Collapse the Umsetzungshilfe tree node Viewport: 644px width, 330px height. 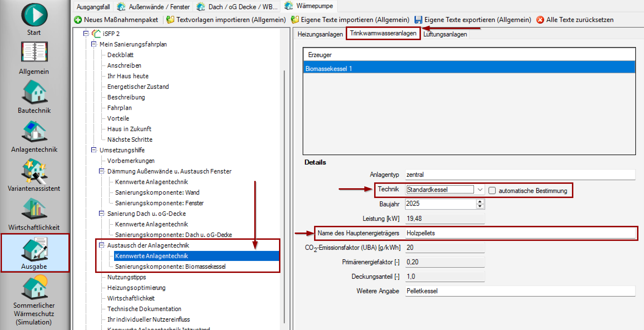(94, 150)
